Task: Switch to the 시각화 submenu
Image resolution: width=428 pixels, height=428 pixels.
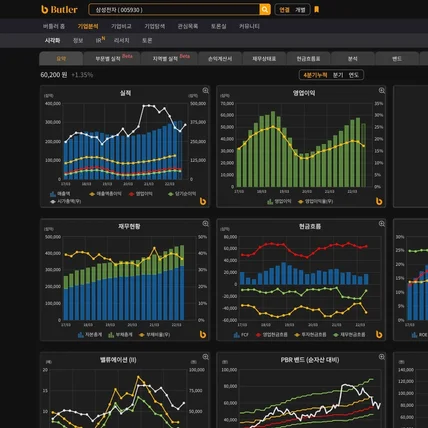Action: click(52, 40)
